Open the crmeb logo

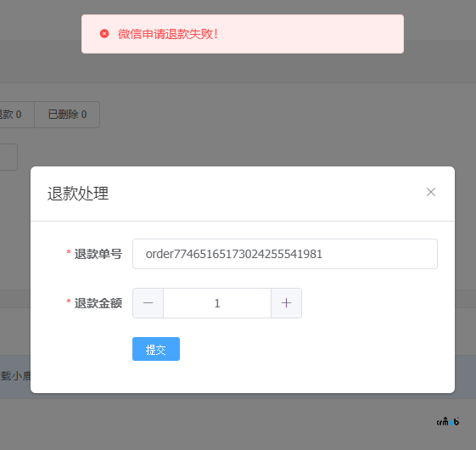tap(448, 421)
